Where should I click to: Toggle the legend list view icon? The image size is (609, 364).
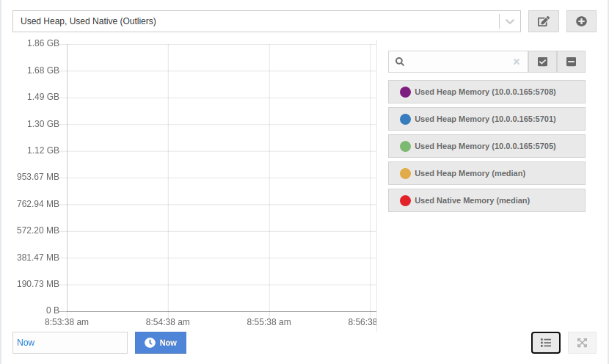(x=545, y=343)
